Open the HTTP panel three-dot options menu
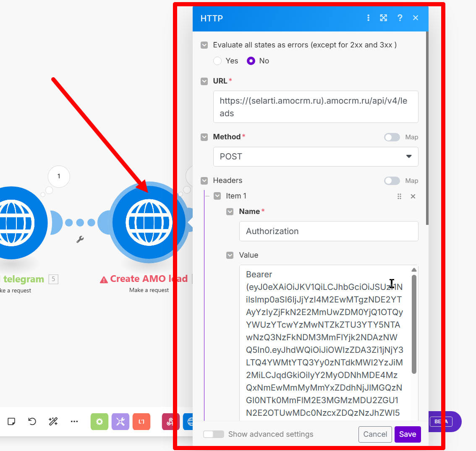The width and height of the screenshot is (476, 451). tap(368, 18)
